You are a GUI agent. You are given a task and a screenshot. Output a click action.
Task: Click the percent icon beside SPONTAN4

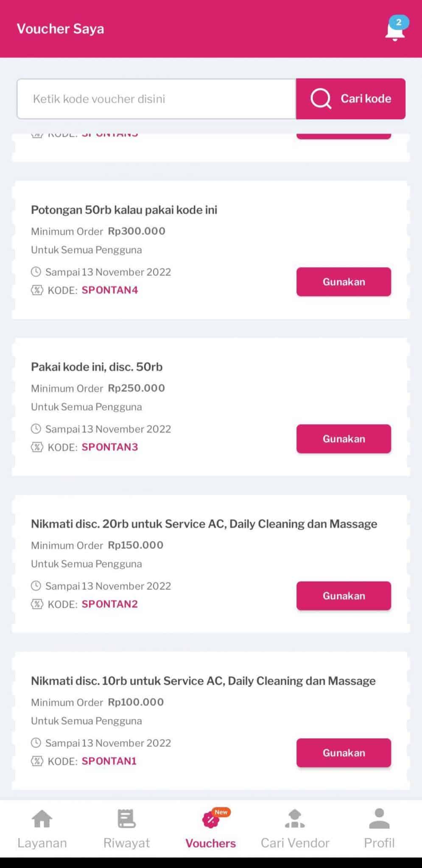pos(37,290)
